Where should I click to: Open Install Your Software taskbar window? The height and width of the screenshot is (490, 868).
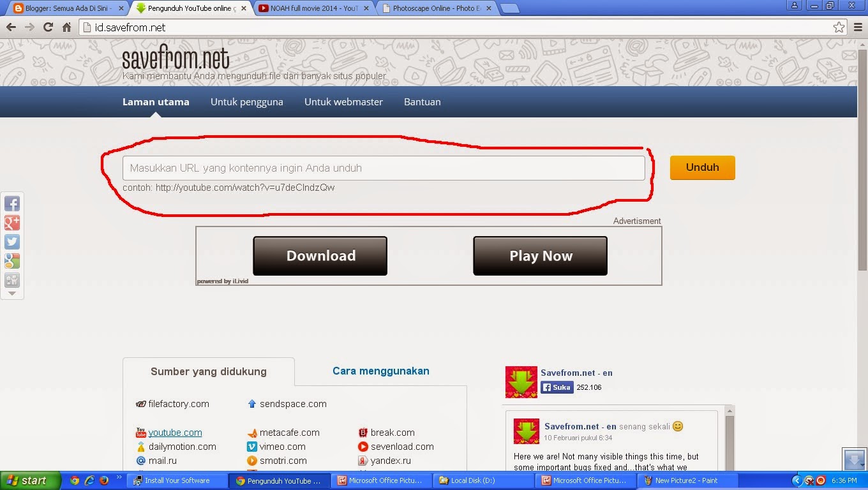[x=177, y=480]
